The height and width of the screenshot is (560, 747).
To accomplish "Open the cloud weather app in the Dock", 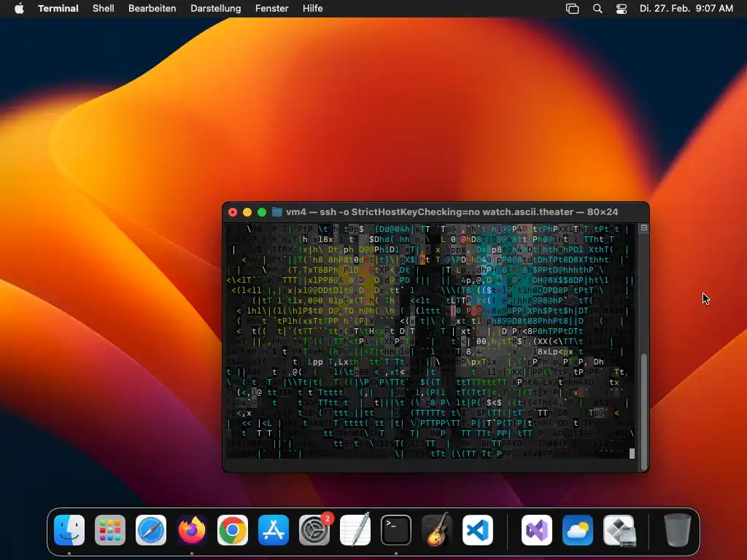I will tap(578, 530).
